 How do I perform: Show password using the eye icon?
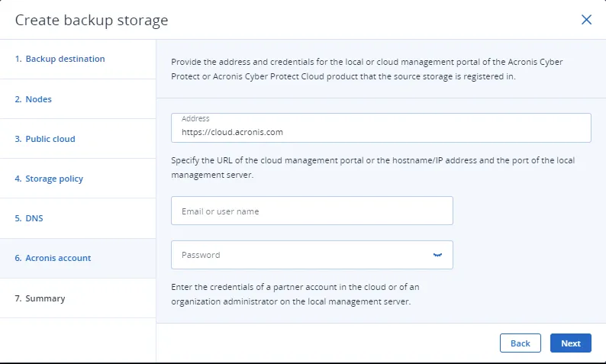(437, 255)
